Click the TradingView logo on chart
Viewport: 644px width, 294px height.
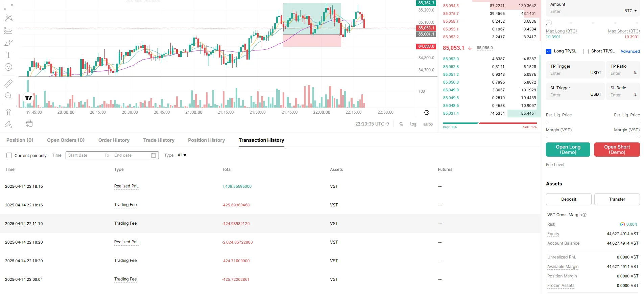pos(28,98)
